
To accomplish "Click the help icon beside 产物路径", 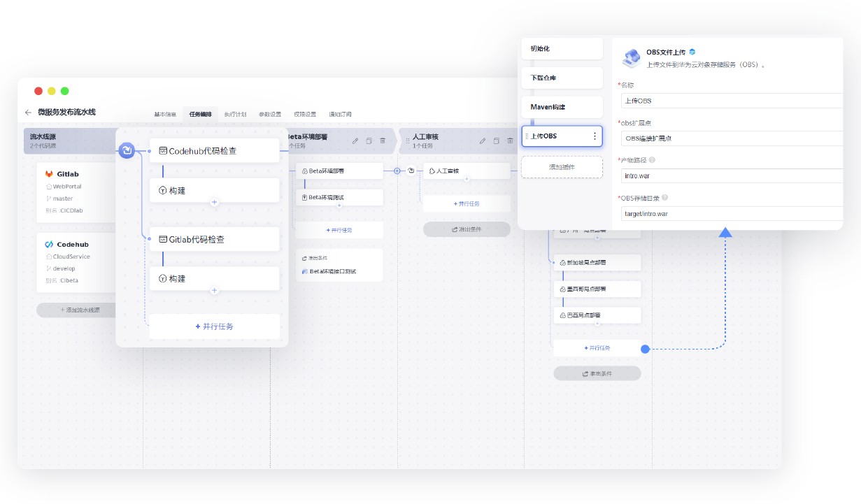I will click(x=652, y=160).
